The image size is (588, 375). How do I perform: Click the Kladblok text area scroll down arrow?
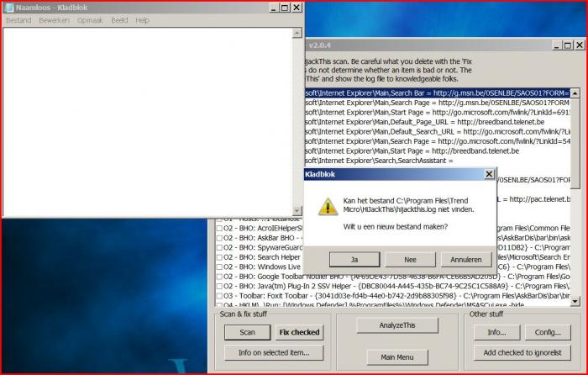[x=297, y=211]
